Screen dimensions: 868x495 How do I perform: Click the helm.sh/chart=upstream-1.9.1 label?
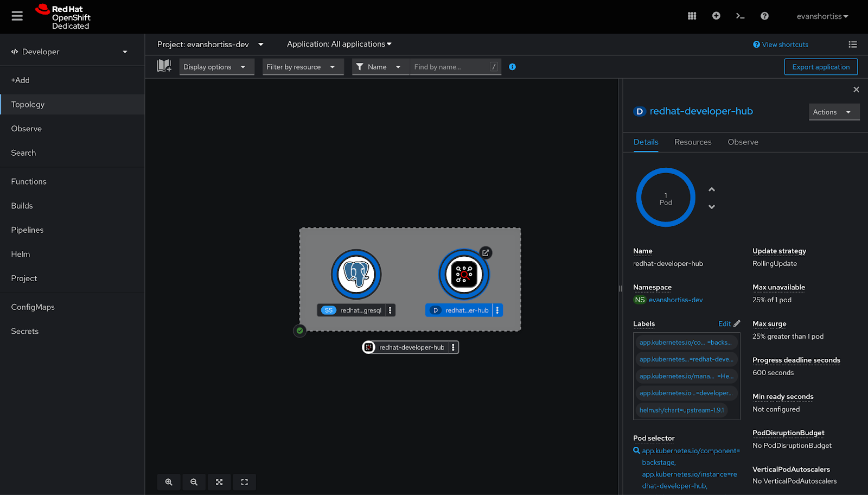tap(681, 410)
